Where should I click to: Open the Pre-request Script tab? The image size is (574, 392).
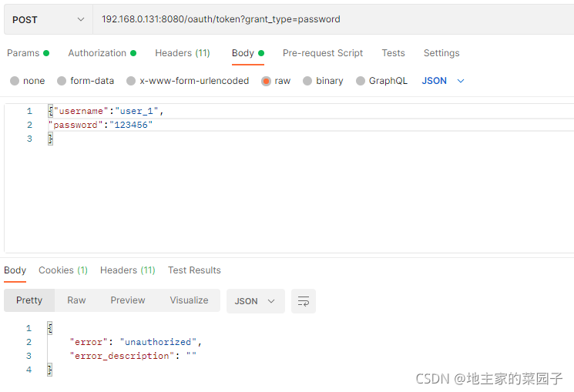[x=323, y=53]
